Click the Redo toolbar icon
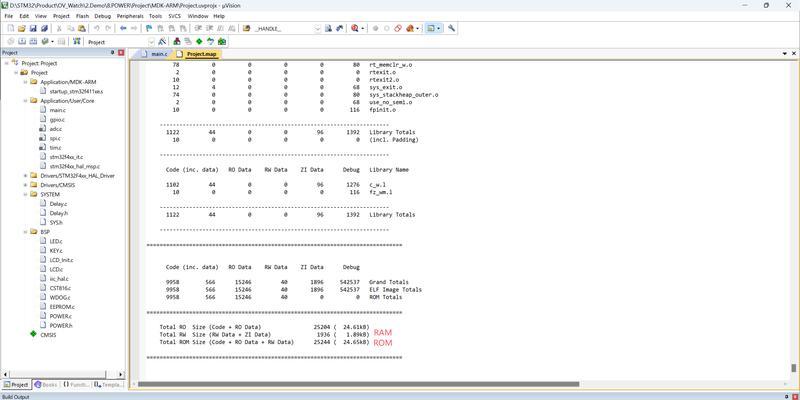Image resolution: width=800 pixels, height=400 pixels. [108, 29]
